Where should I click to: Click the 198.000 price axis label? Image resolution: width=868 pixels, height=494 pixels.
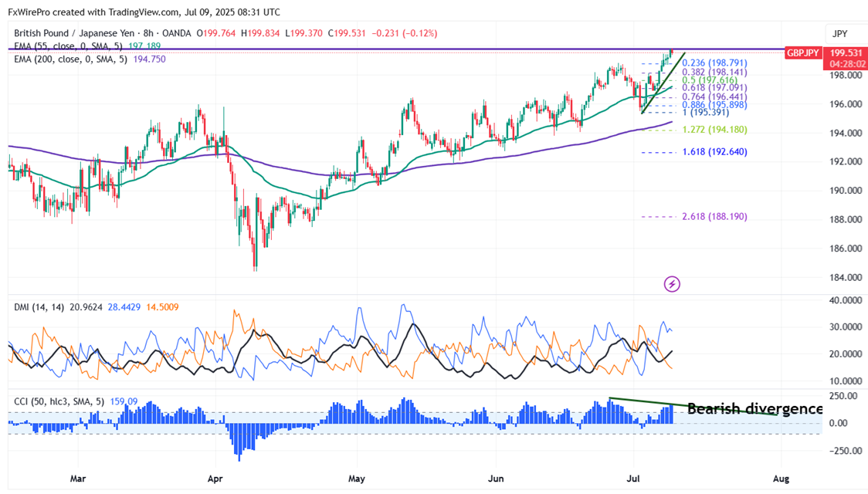(x=846, y=75)
